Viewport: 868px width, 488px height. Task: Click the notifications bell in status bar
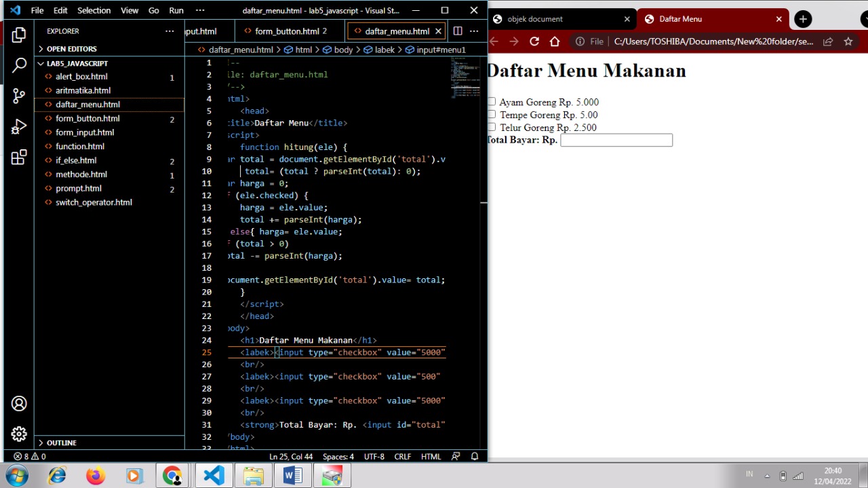tap(475, 456)
